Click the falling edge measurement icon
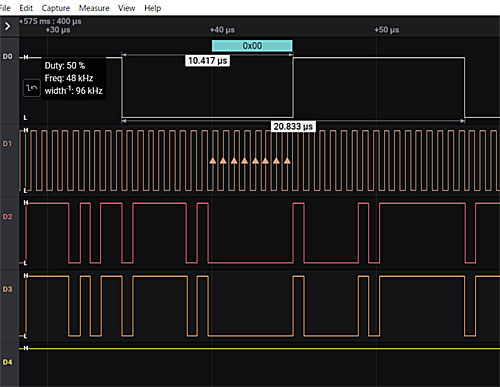 pyautogui.click(x=32, y=88)
